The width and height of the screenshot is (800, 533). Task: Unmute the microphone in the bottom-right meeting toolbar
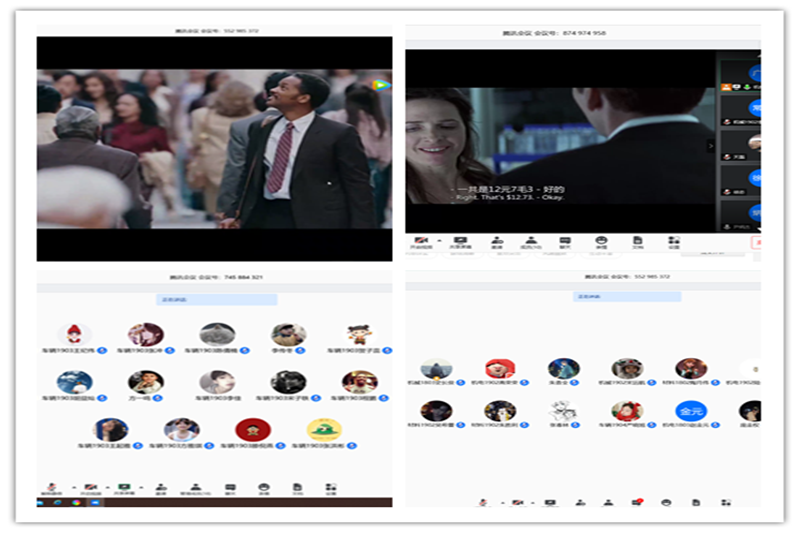click(x=483, y=503)
